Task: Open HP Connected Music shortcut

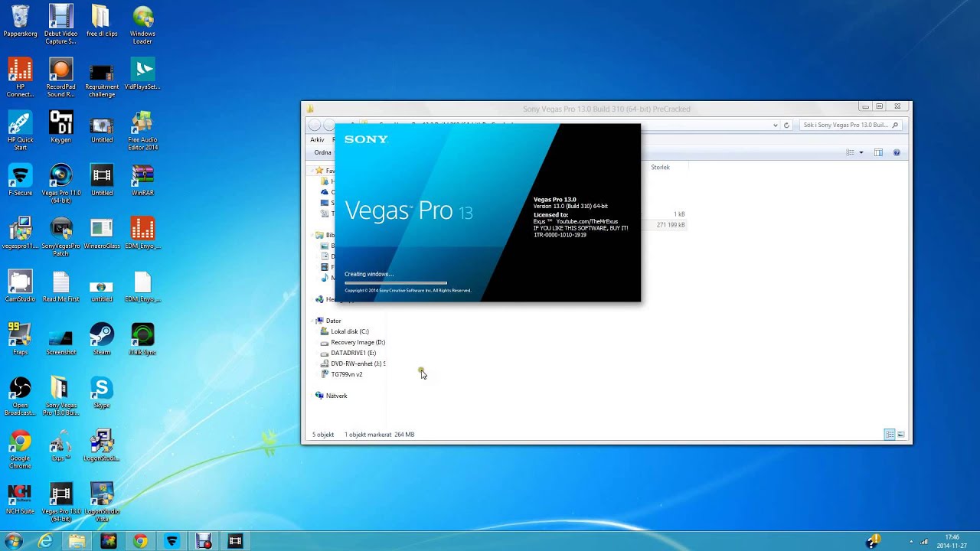Action: (x=20, y=77)
